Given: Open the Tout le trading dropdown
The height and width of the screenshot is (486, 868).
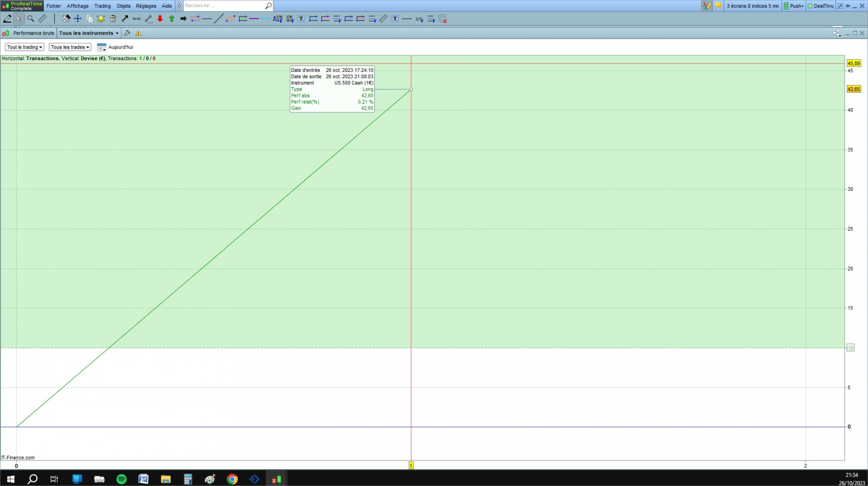Looking at the screenshot, I should pos(25,47).
